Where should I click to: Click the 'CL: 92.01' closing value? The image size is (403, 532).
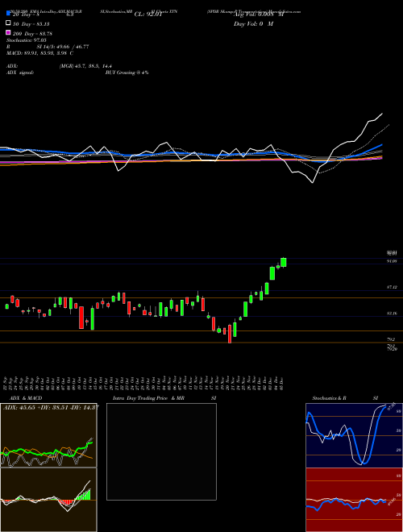tap(148, 15)
